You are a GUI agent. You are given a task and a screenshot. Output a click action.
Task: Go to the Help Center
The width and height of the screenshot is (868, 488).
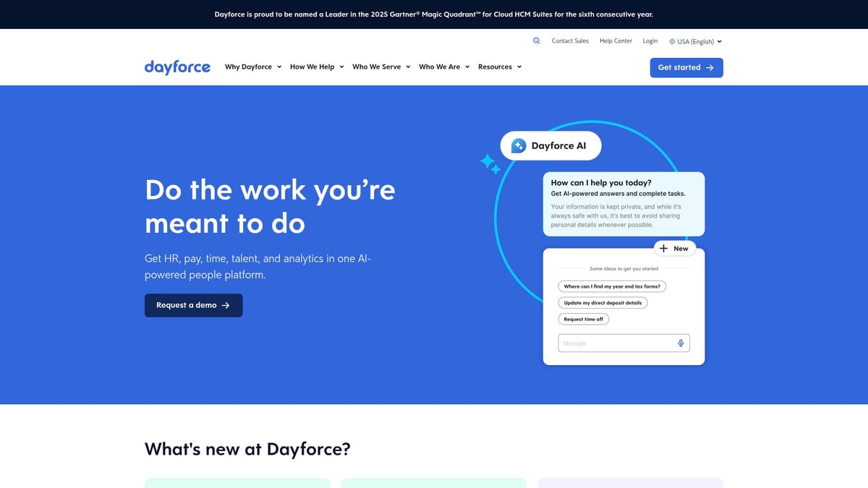pos(616,41)
